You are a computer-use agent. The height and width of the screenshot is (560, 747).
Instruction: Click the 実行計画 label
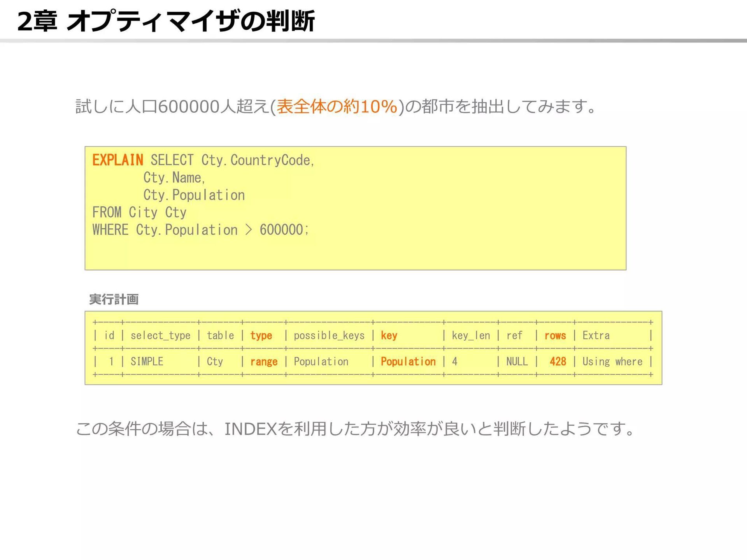click(114, 299)
